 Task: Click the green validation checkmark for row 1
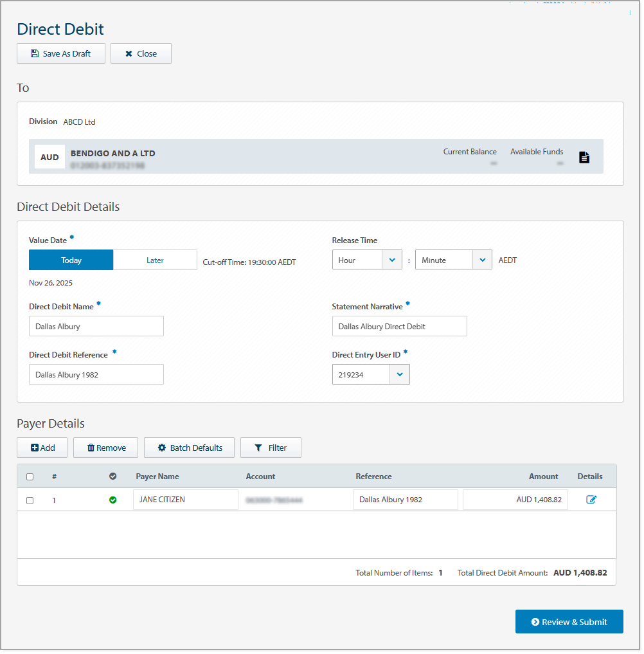pyautogui.click(x=113, y=499)
